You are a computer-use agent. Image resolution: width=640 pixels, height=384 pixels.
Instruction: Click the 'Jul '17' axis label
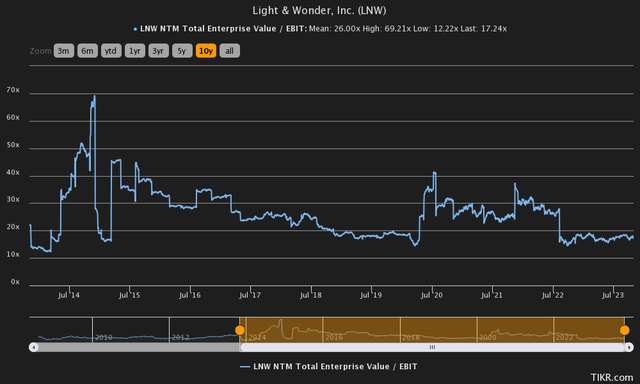[250, 295]
